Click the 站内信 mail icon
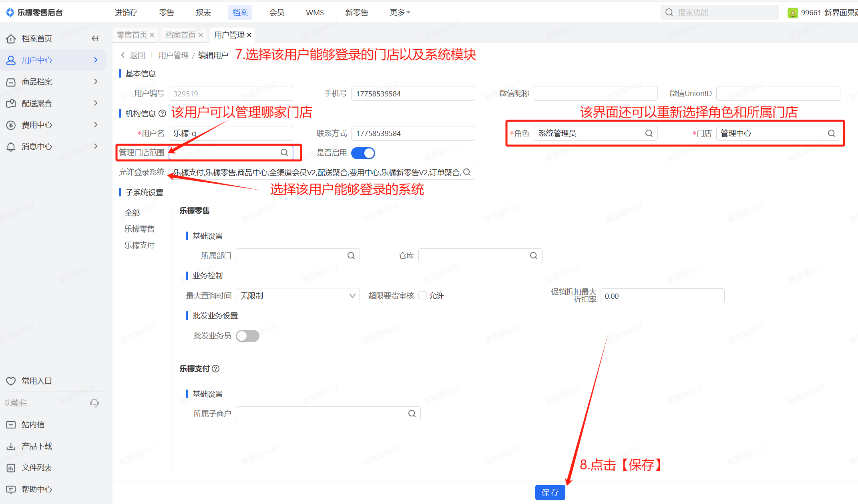The width and height of the screenshot is (858, 504). 11,424
